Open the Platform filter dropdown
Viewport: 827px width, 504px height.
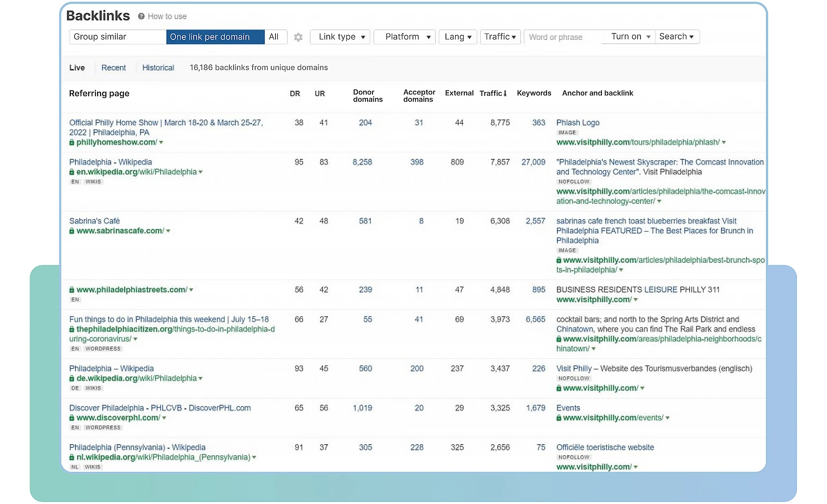(x=405, y=36)
